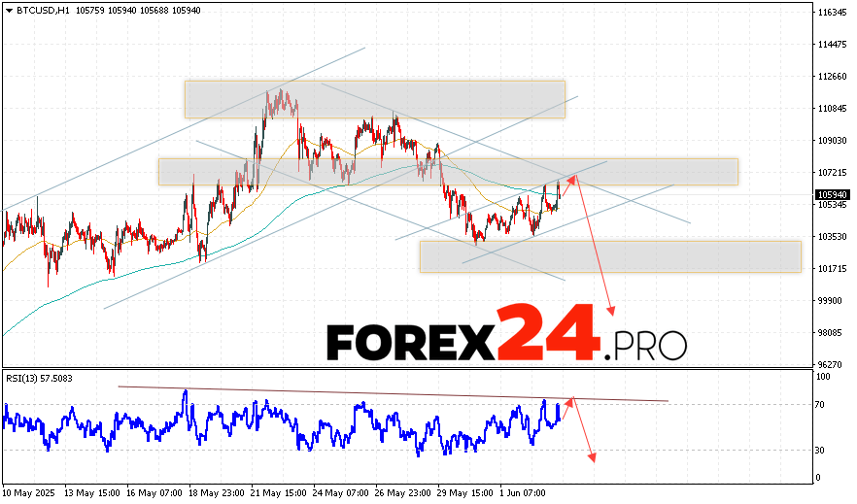
Task: Click the red downward arrowhead in RSI panel
Action: pyautogui.click(x=591, y=456)
